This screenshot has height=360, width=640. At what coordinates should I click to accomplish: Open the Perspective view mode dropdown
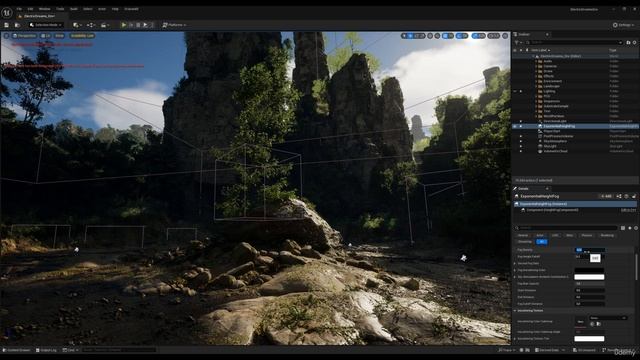pos(24,36)
